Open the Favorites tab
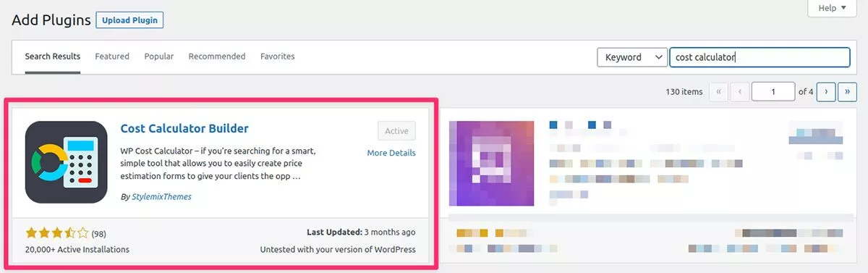 coord(278,56)
